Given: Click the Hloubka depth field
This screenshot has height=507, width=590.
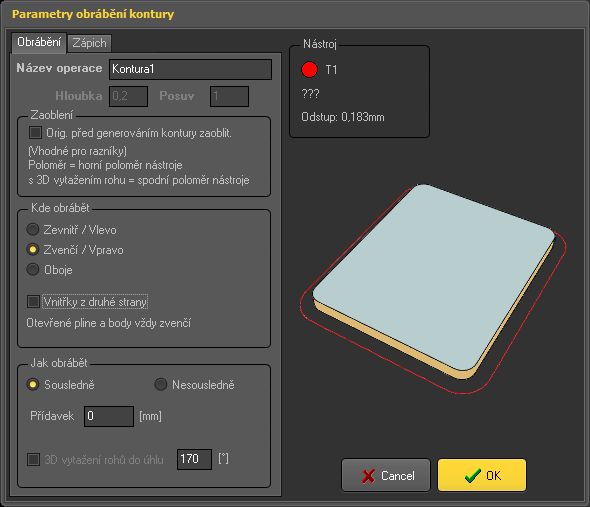Looking at the screenshot, I should [128, 96].
